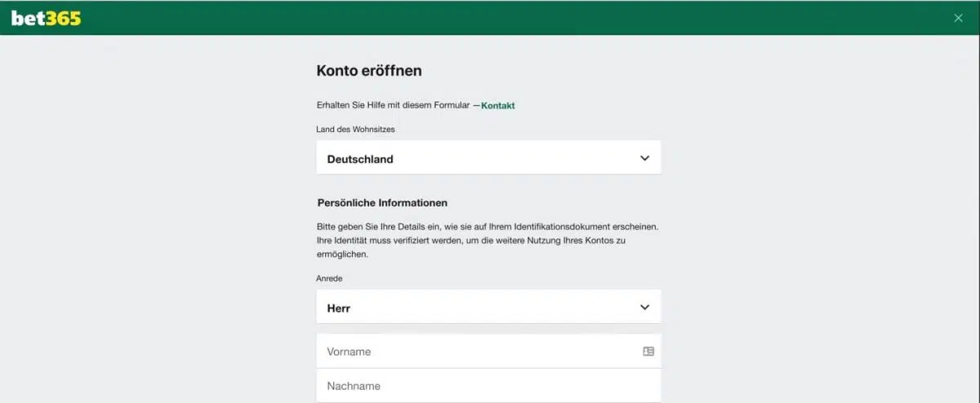Viewport: 980px width, 403px height.
Task: Click the chevron beside Deutschland
Action: coord(644,158)
